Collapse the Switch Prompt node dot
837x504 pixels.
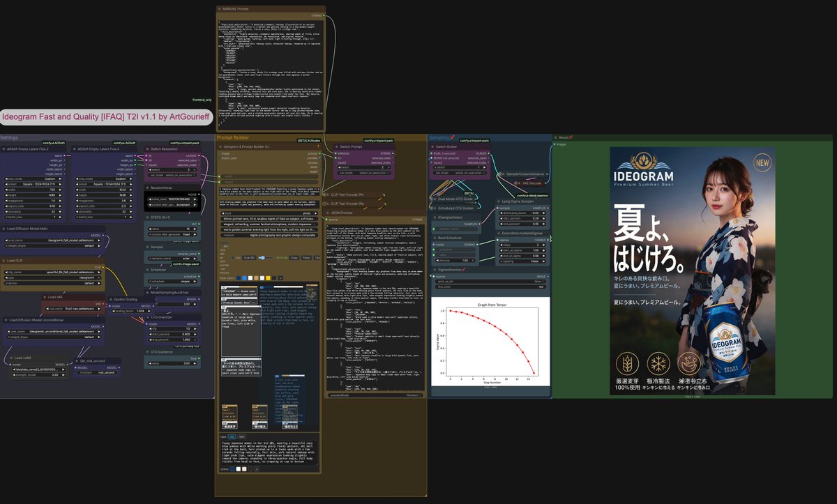click(336, 146)
